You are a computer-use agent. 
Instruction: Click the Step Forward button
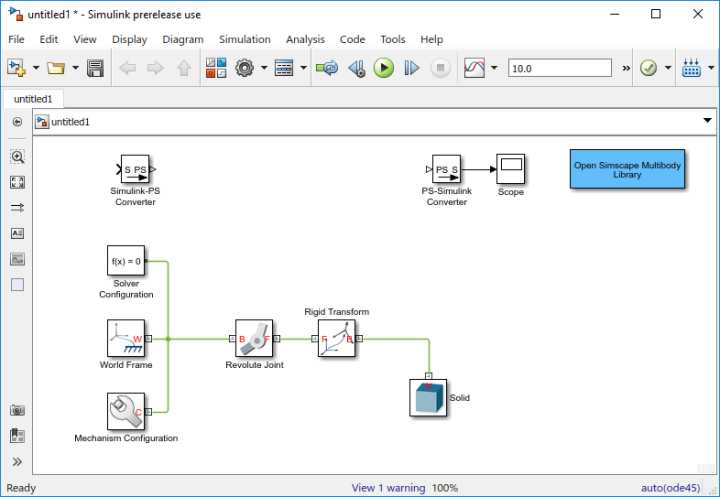pos(411,68)
